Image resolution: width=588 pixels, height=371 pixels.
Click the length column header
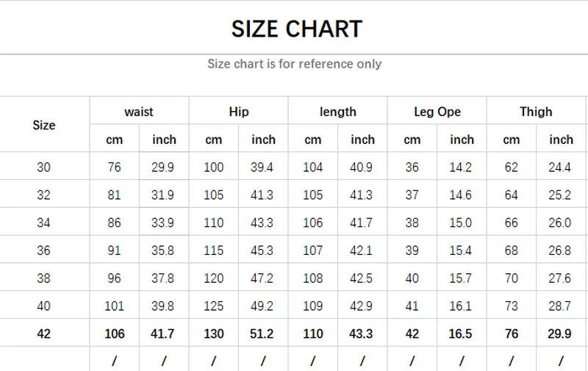[x=338, y=112]
